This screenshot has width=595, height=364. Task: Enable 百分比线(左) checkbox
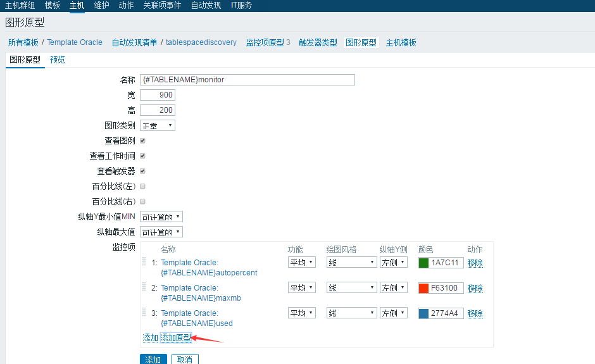142,186
